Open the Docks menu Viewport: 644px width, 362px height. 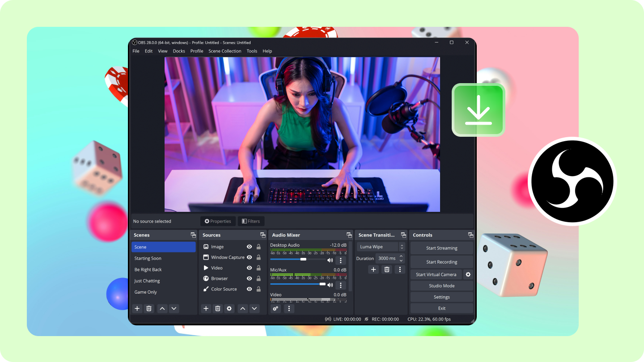[x=179, y=51]
